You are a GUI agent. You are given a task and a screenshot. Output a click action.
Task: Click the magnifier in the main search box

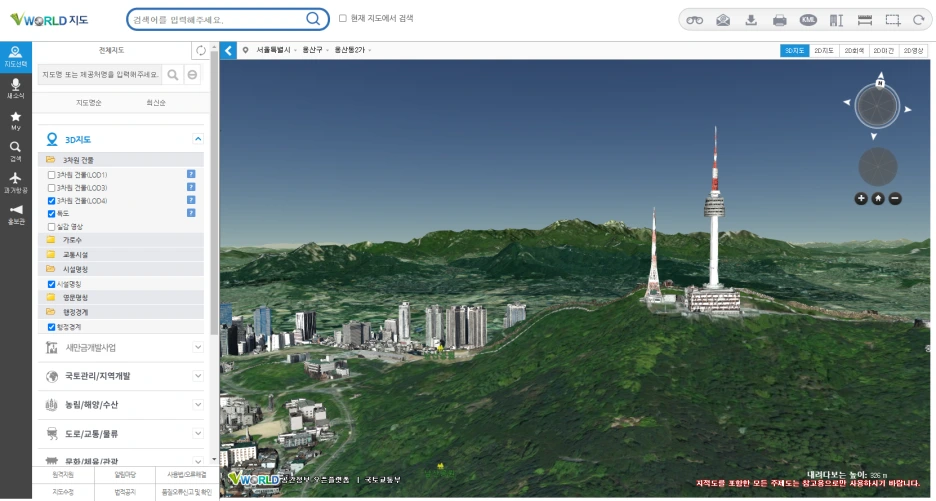coord(313,19)
